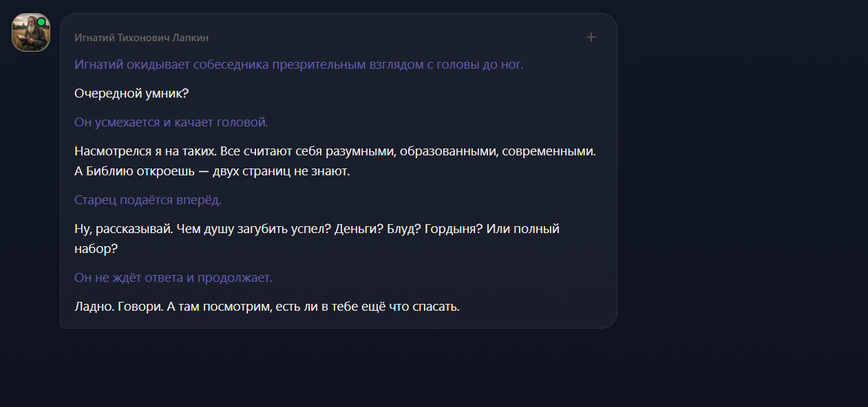Viewport: 868px width, 407px height.
Task: Click the word 'спасать.' ending the message
Action: tap(436, 307)
